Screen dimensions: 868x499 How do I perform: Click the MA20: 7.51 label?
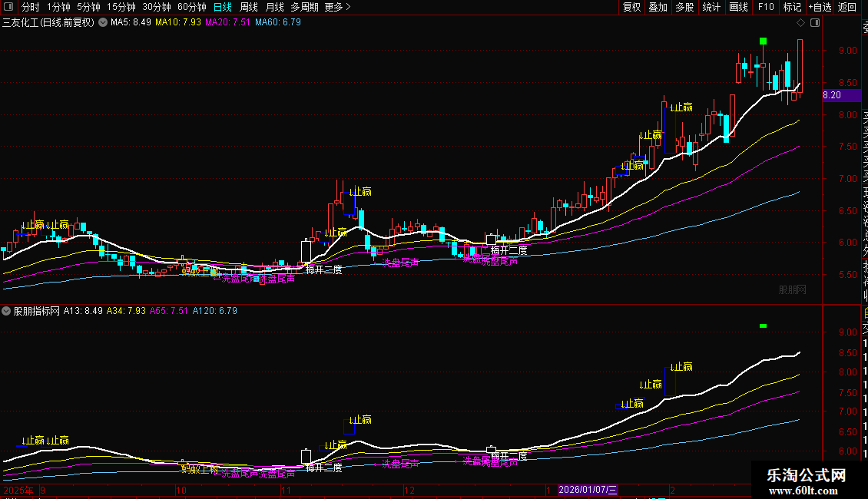[227, 23]
